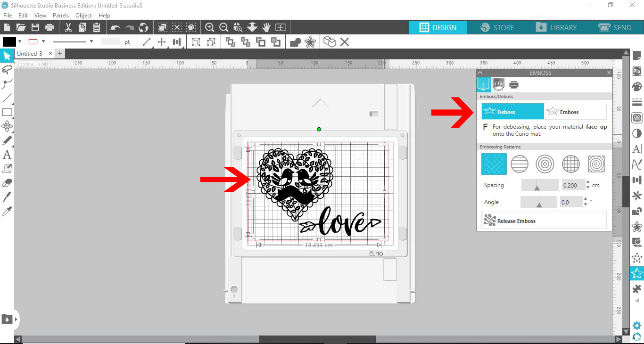This screenshot has height=344, width=644.
Task: Click the black fill color swatch
Action: (x=9, y=41)
